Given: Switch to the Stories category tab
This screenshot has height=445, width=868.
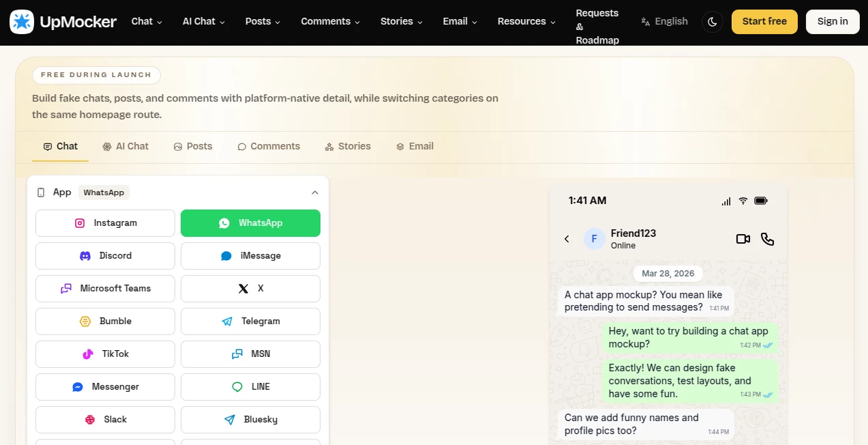Looking at the screenshot, I should [348, 146].
